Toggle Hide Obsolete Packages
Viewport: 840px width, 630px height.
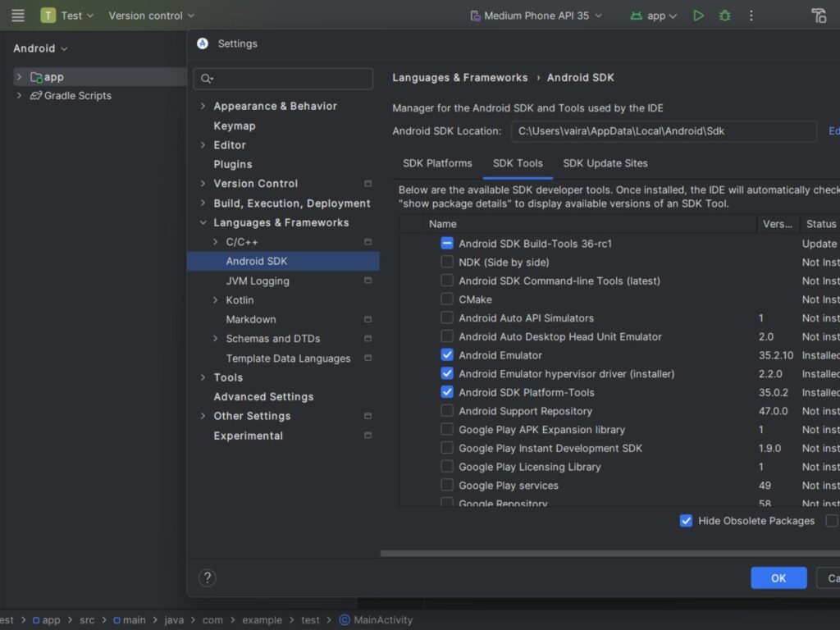click(686, 521)
